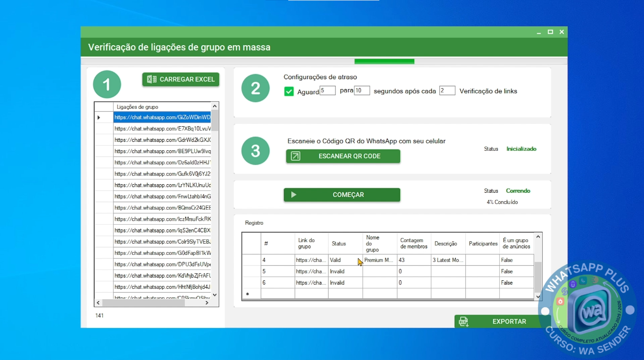Click the Excel icon on Carregar Excel
Image resolution: width=644 pixels, height=360 pixels.
tap(151, 79)
